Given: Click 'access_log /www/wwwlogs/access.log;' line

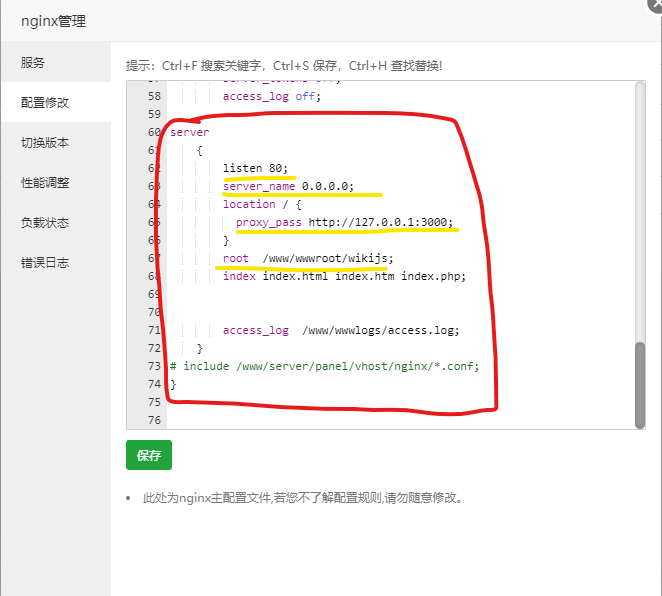Looking at the screenshot, I should pyautogui.click(x=341, y=330).
